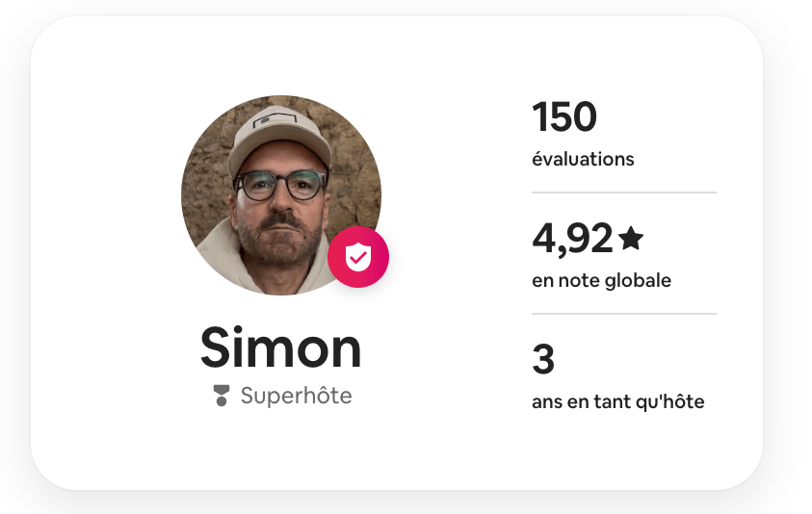Click the divider line below évaluations

[x=623, y=193]
